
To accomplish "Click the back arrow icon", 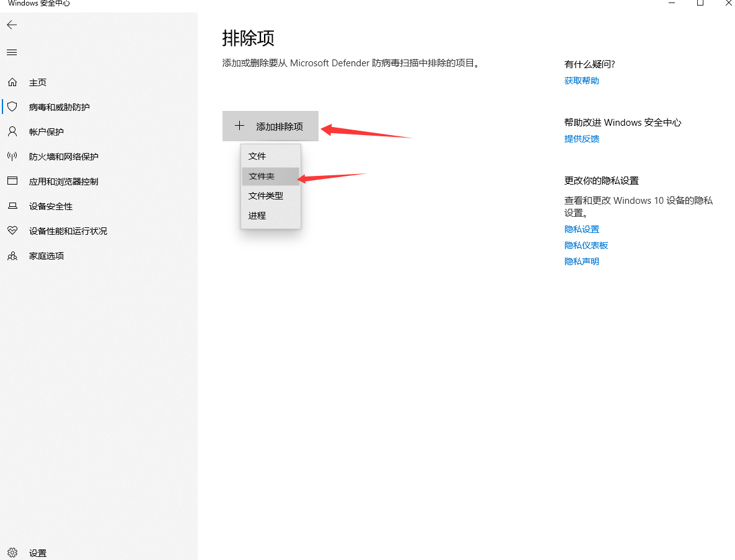I will click(12, 25).
